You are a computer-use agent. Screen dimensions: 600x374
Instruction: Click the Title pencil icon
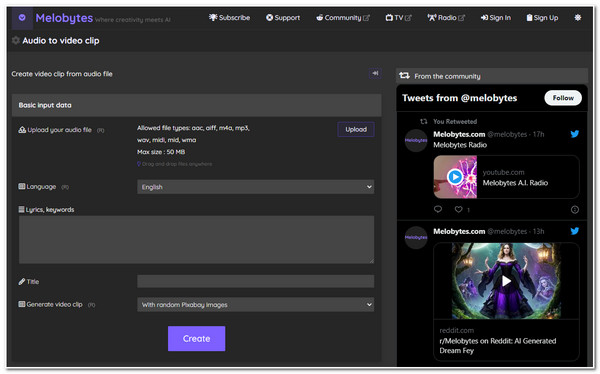pyautogui.click(x=22, y=282)
